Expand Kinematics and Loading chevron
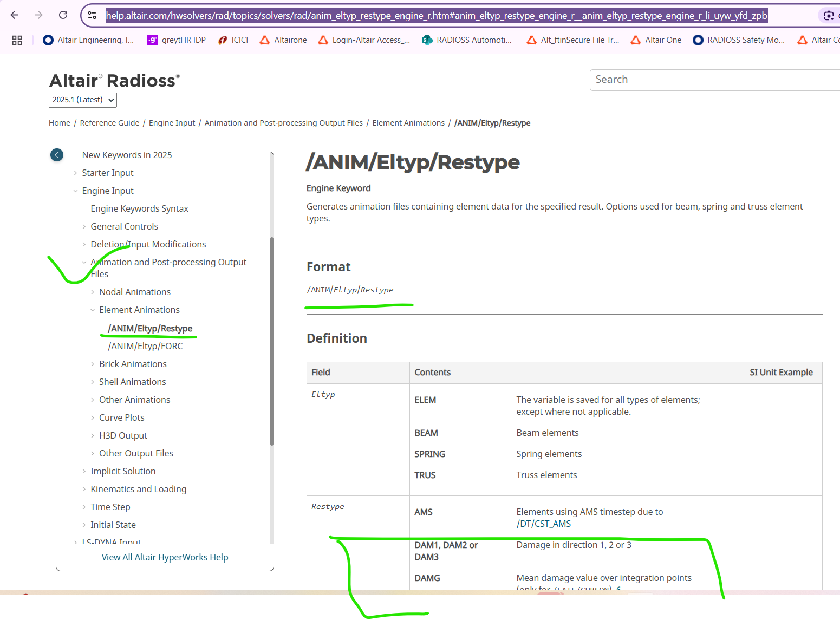Viewport: 840px width, 620px height. point(84,489)
